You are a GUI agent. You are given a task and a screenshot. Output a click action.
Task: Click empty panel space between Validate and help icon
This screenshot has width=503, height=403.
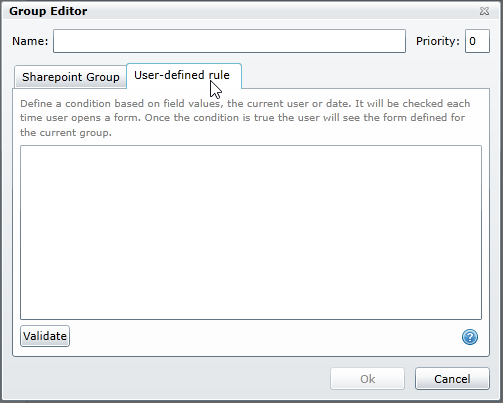(265, 337)
